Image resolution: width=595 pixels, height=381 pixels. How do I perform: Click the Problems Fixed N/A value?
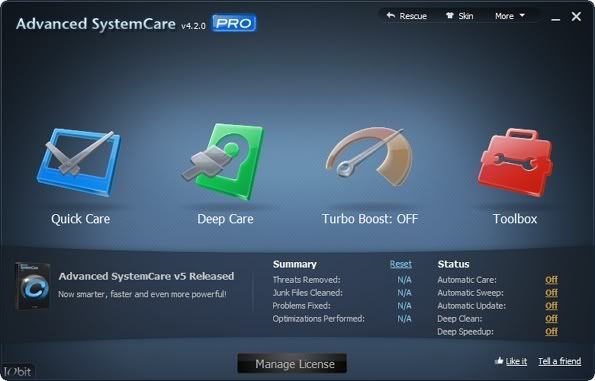[404, 306]
